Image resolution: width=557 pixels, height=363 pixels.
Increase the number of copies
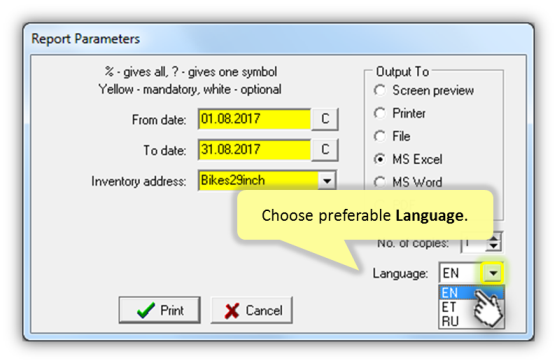pyautogui.click(x=494, y=237)
